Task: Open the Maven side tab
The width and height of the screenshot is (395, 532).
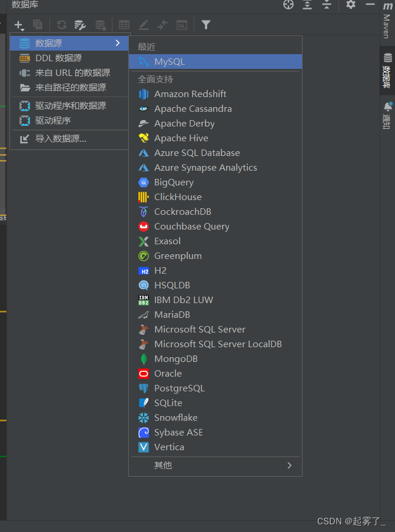Action: coord(387,21)
